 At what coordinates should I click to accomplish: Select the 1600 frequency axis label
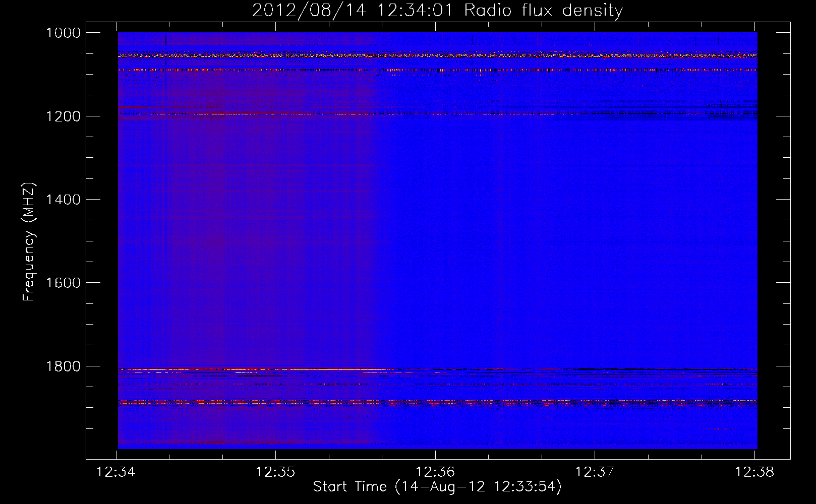63,283
